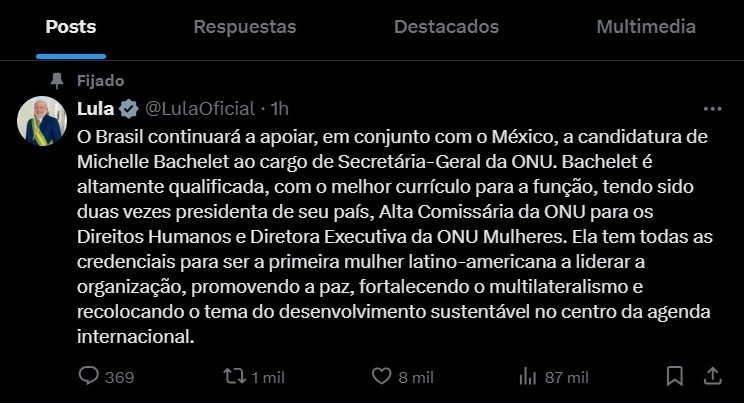Open the Destacados tab
The height and width of the screenshot is (403, 744).
pyautogui.click(x=446, y=27)
